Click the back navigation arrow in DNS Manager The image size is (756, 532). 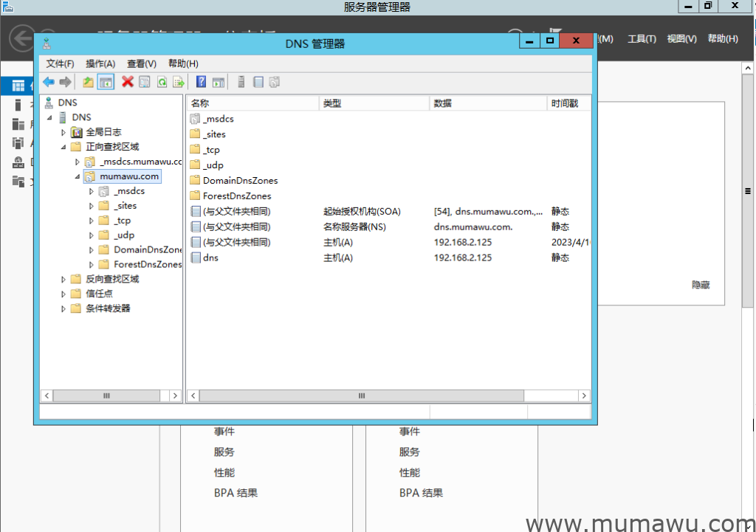(49, 82)
